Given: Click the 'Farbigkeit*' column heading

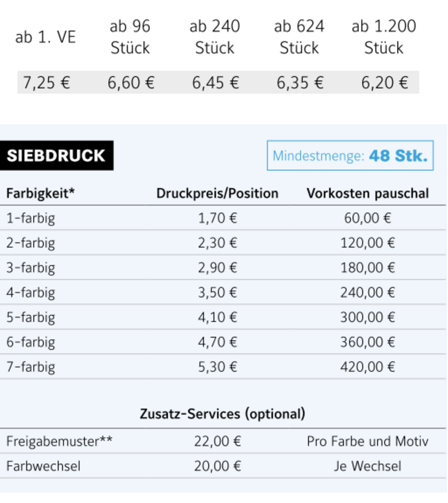Looking at the screenshot, I should tap(41, 194).
